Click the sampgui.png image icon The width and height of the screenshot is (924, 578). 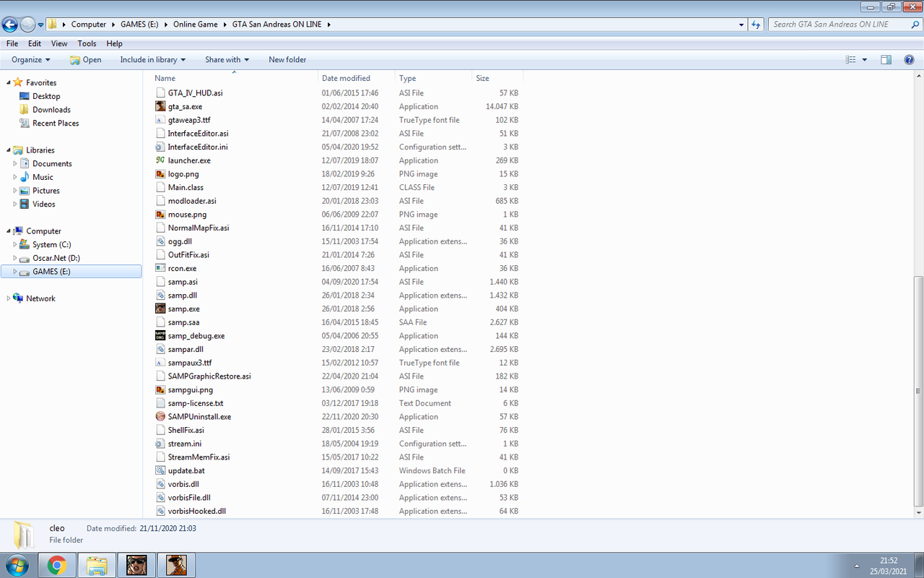coord(161,390)
